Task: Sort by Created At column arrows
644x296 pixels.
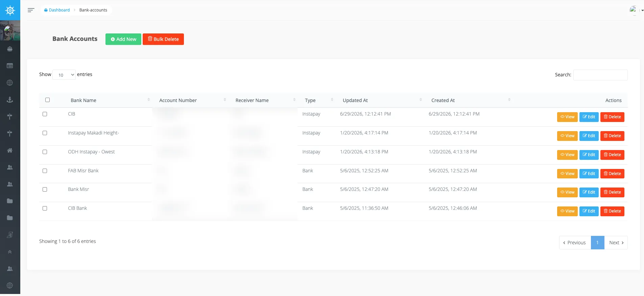Action: point(509,100)
